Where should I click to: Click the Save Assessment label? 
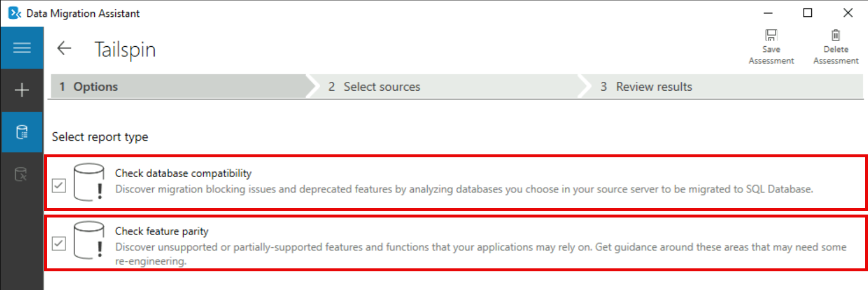pos(771,55)
